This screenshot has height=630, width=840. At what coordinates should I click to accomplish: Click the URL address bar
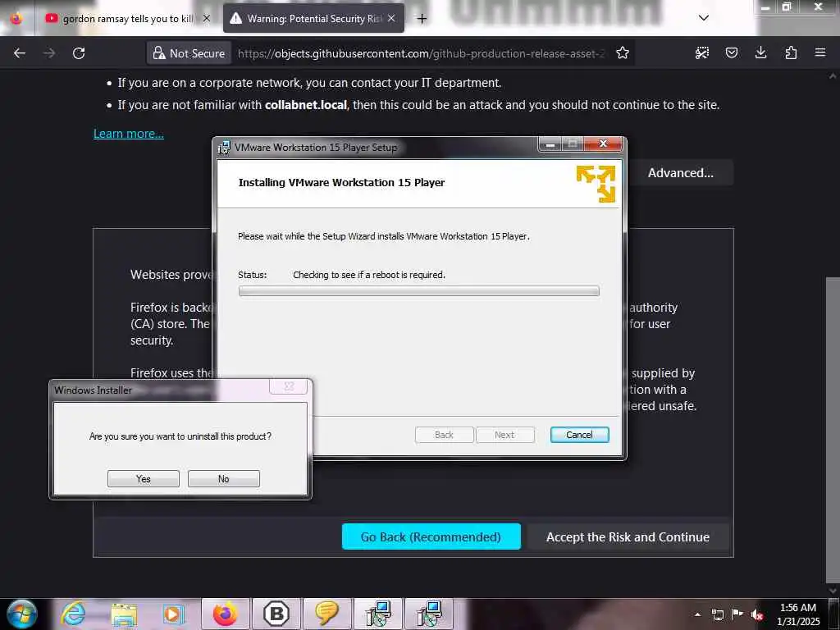click(x=421, y=53)
